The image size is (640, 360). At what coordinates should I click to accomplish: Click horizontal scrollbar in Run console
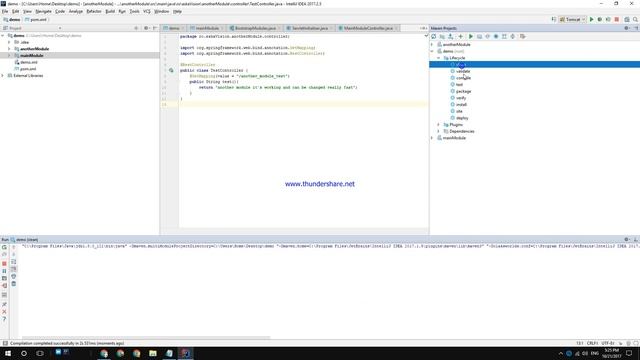(146, 338)
